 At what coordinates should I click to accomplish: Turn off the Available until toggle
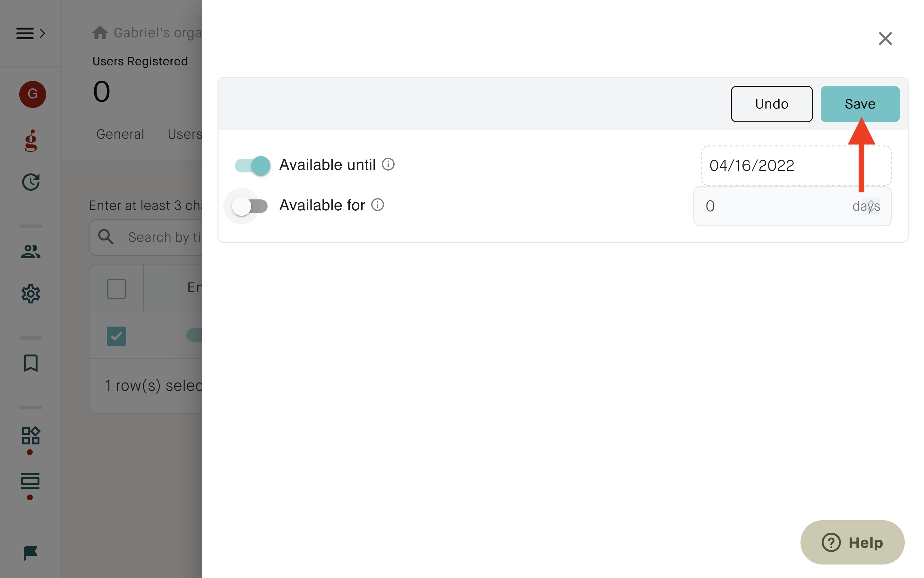(x=252, y=165)
